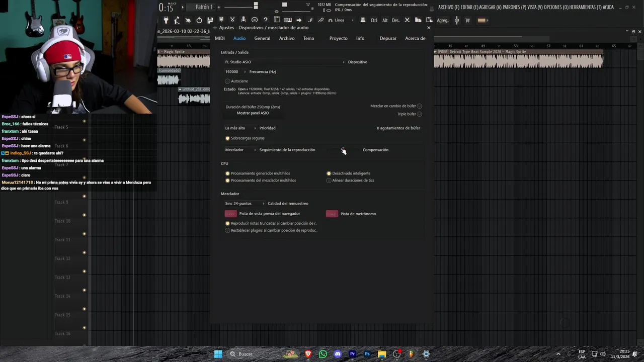Enable Alinear duraciones de tics
Image resolution: width=644 pixels, height=362 pixels.
pos(329,180)
